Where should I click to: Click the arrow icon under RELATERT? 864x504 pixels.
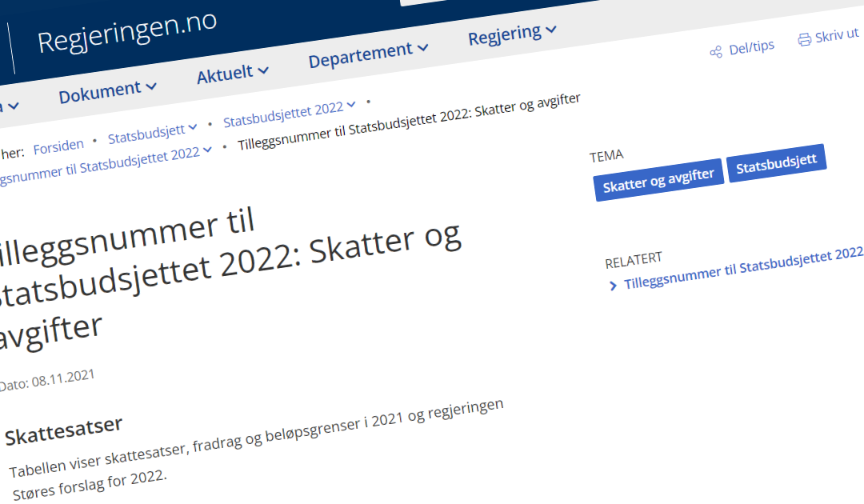pyautogui.click(x=613, y=286)
